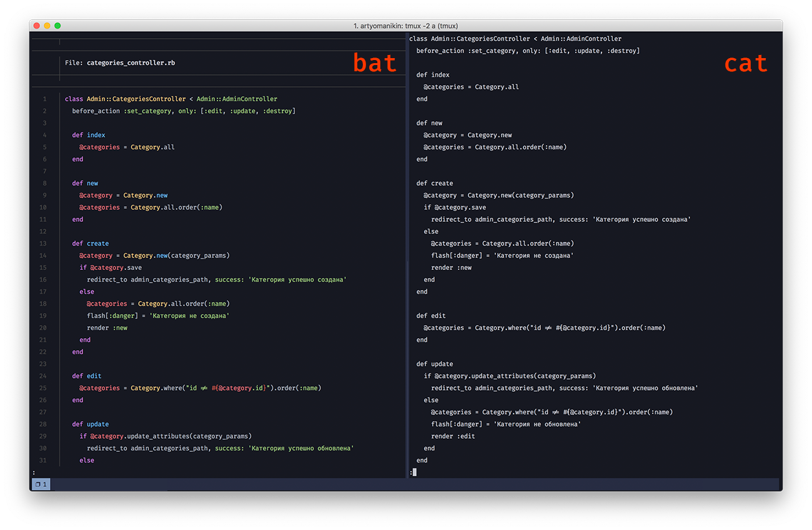Select tmux window 1 in status bar
Image resolution: width=812 pixels, height=530 pixels.
[x=41, y=484]
